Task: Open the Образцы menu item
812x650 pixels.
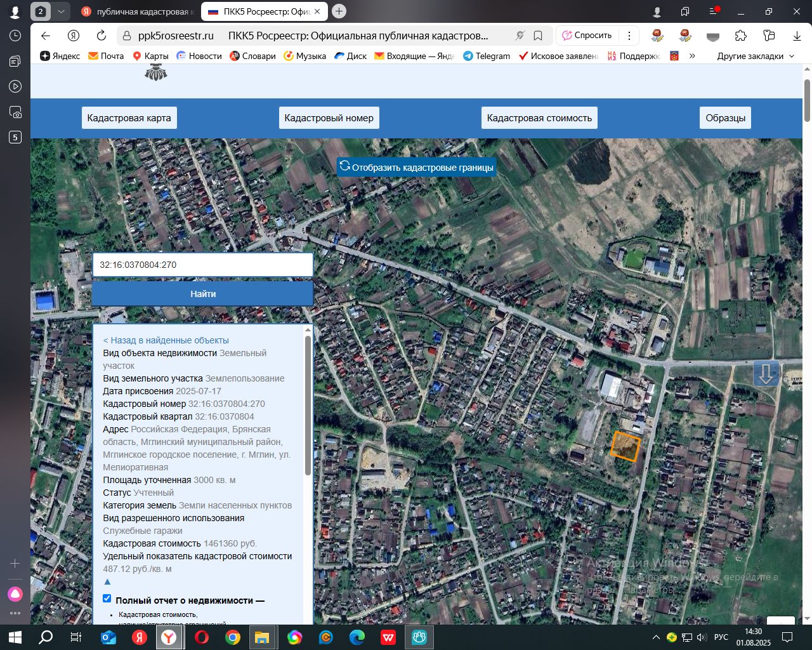Action: tap(726, 118)
